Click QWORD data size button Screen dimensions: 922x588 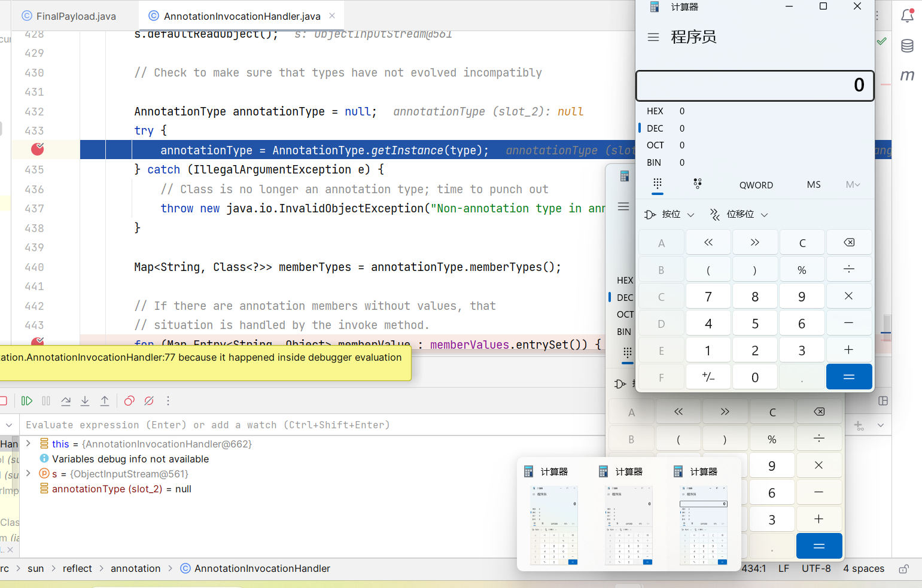[756, 185]
